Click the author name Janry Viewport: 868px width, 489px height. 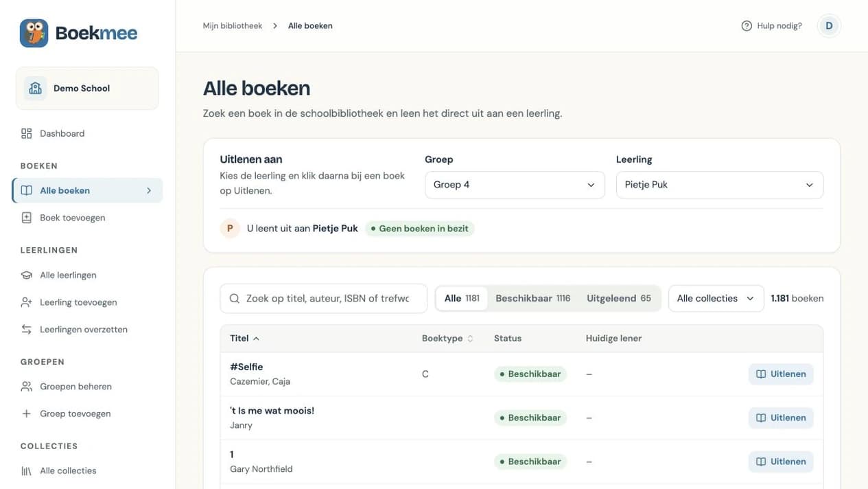pyautogui.click(x=241, y=425)
